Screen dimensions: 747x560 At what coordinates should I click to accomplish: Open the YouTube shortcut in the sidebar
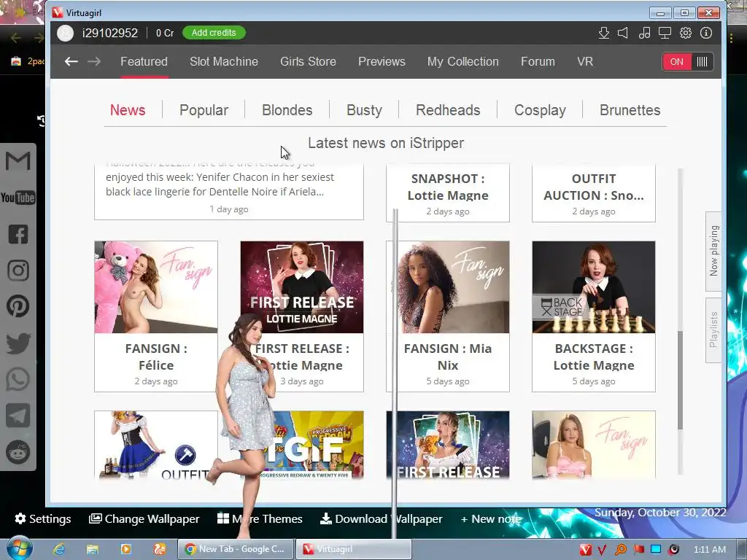coord(18,197)
